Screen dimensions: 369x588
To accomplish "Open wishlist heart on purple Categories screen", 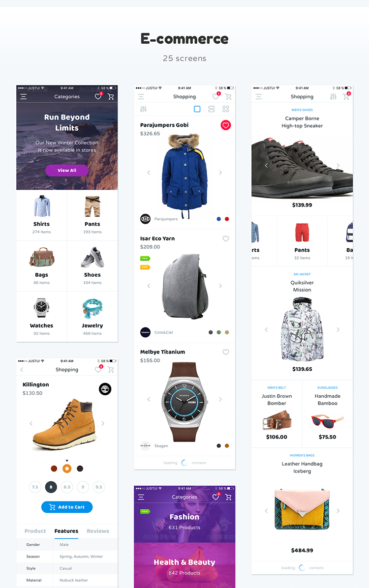I will [215, 497].
